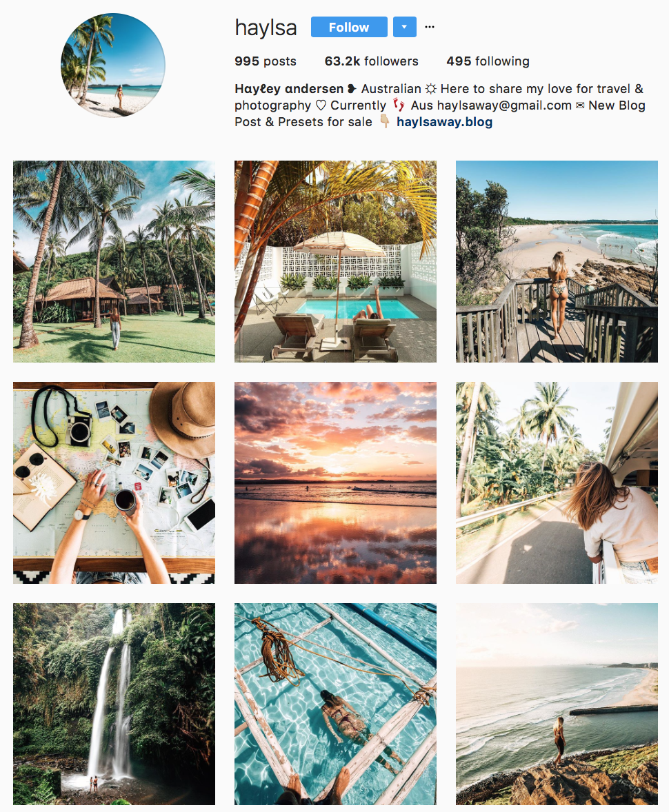The width and height of the screenshot is (669, 812).
Task: Open the beach boardwalk staircase photo
Action: coord(557,261)
